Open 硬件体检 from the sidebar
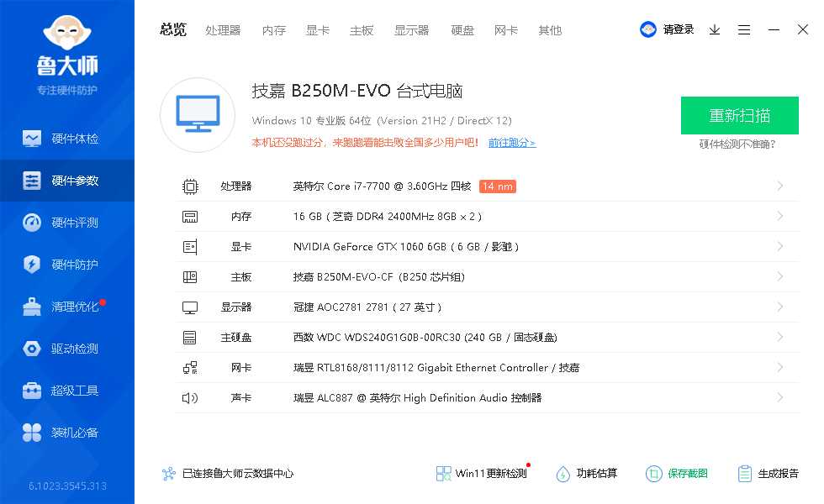824x504 pixels. (67, 139)
